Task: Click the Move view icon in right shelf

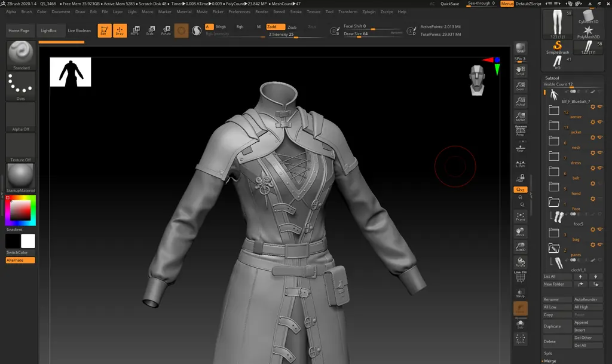Action: pos(521,232)
